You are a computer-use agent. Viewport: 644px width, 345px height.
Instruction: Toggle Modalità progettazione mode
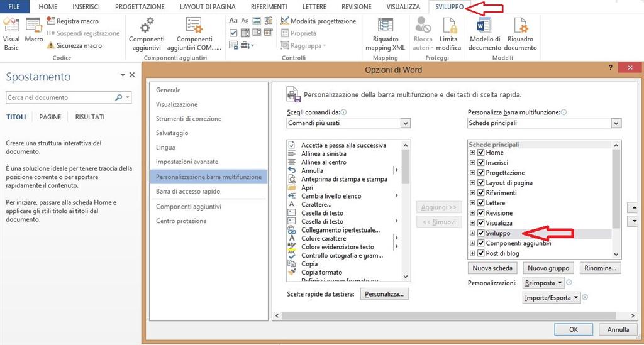coord(318,21)
